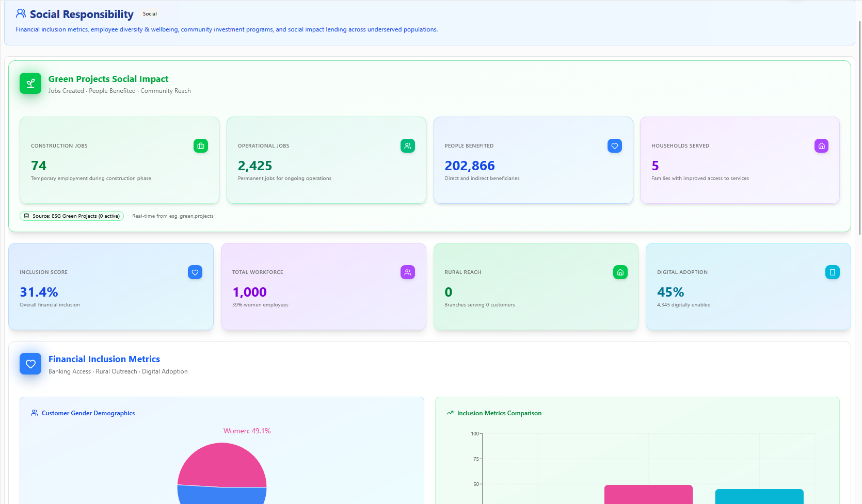Select the pink Women pie slice
The image size is (862, 504).
[222, 464]
